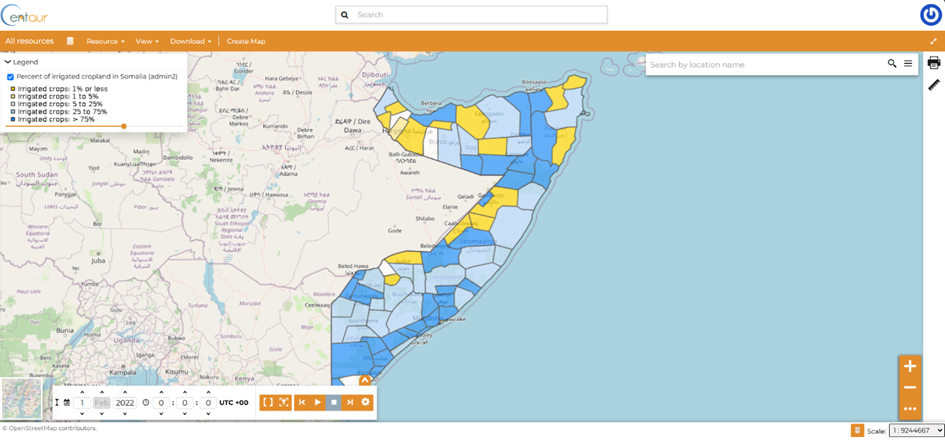945x442 pixels.
Task: Click the zoom out minus button
Action: click(909, 388)
